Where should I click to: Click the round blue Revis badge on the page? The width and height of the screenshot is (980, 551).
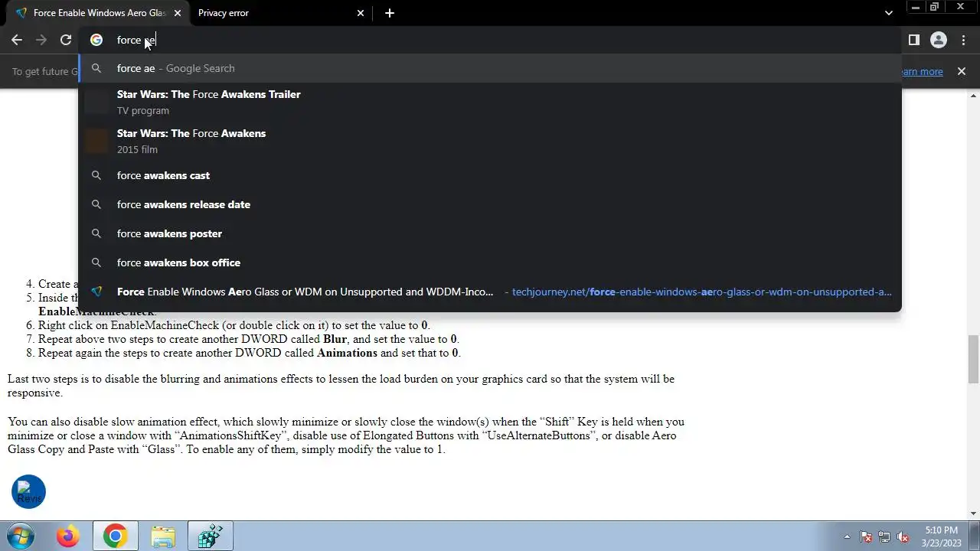[29, 492]
